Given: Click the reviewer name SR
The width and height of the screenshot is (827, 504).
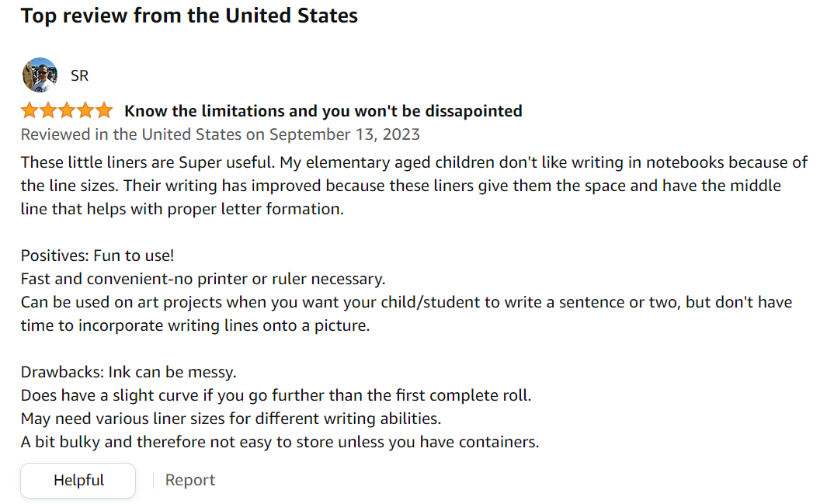Looking at the screenshot, I should pos(79,75).
